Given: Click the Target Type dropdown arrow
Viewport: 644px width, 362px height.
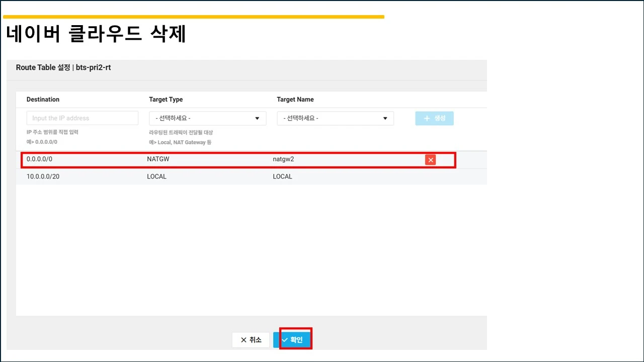Looking at the screenshot, I should pos(257,119).
